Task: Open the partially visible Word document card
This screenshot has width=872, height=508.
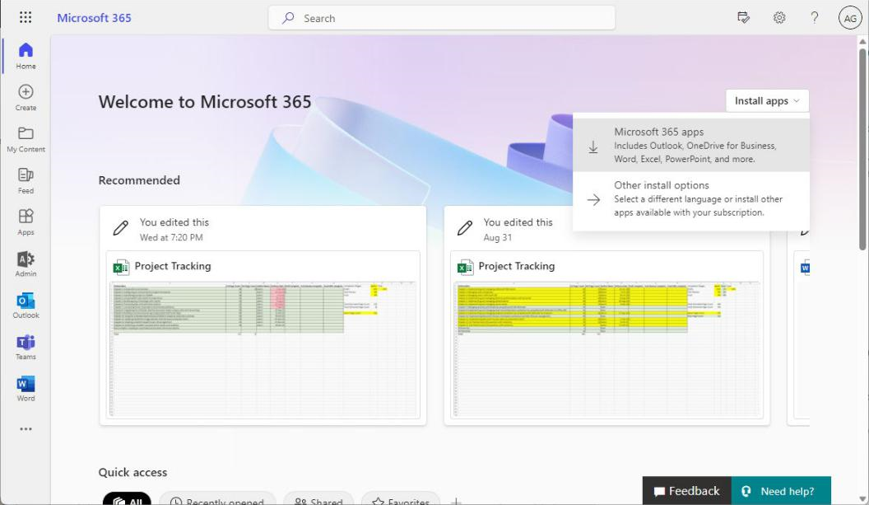Action: click(799, 315)
